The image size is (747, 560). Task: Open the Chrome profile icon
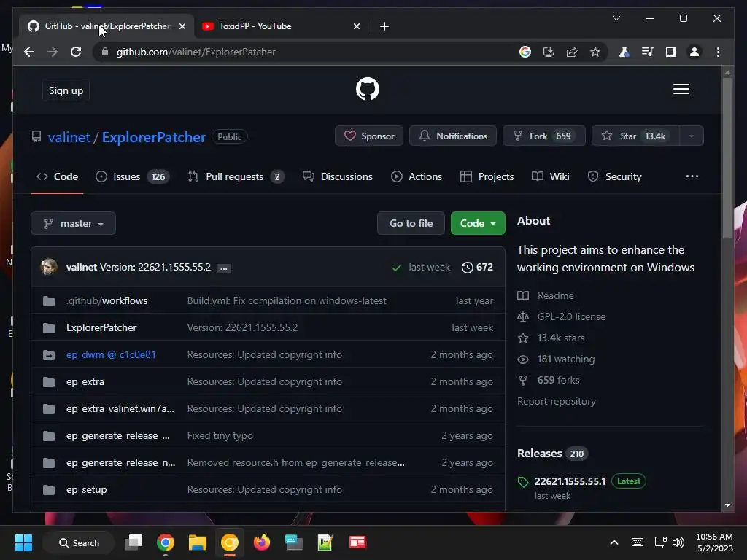[x=694, y=52]
